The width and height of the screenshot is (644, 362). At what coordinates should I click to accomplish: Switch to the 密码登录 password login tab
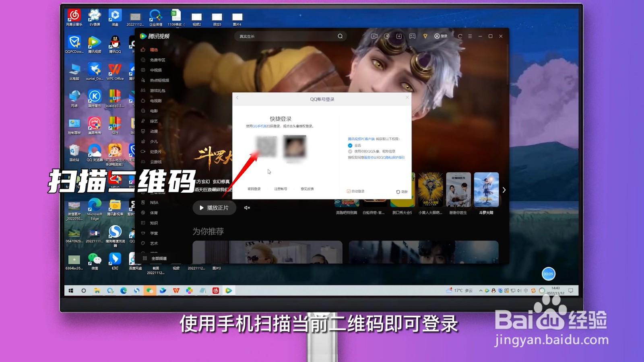click(254, 188)
